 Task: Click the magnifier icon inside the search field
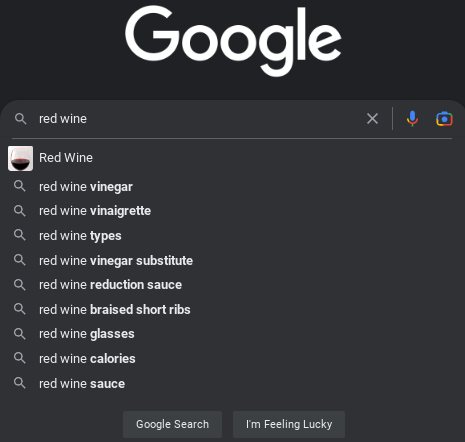(x=20, y=119)
